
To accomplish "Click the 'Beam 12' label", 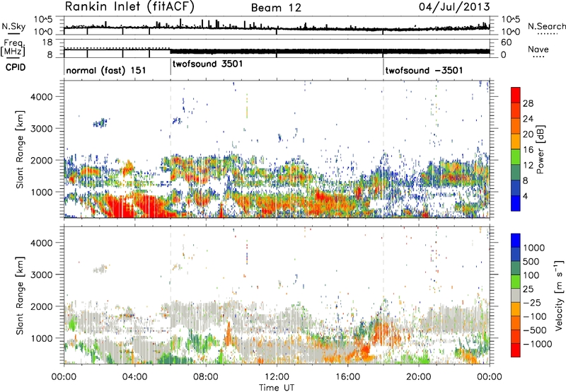I will pyautogui.click(x=276, y=8).
